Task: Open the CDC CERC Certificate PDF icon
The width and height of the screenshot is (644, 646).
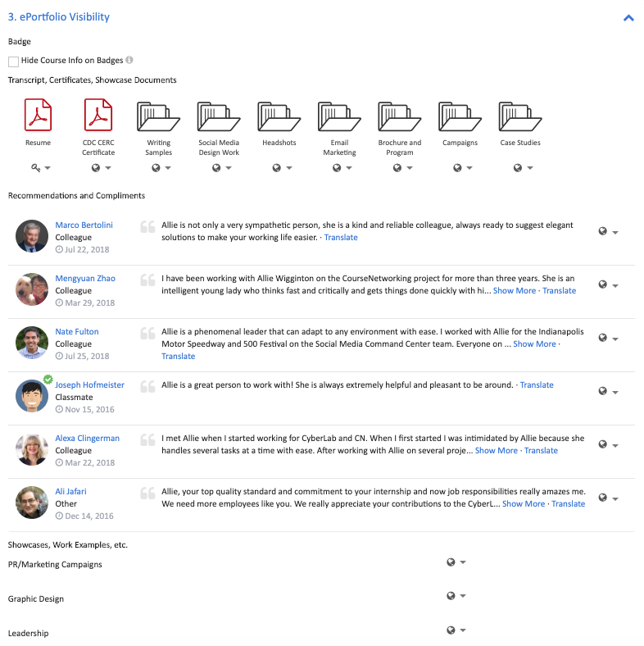Action: click(x=98, y=115)
